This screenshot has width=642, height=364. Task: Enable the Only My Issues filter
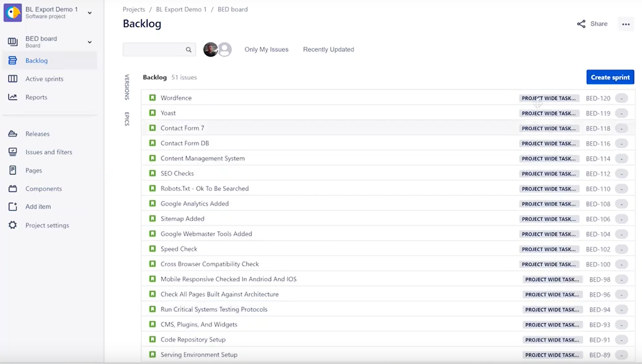[x=266, y=50]
